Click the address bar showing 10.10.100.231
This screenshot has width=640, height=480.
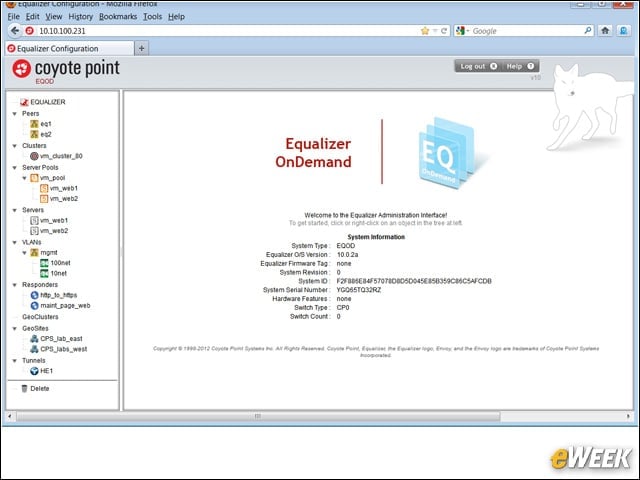coord(229,31)
